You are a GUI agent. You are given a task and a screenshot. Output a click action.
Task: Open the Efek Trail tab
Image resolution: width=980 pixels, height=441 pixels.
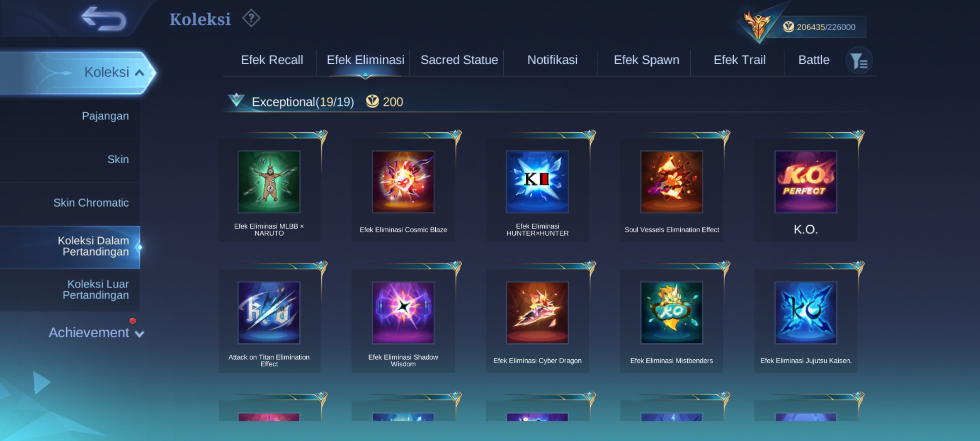[x=739, y=60]
